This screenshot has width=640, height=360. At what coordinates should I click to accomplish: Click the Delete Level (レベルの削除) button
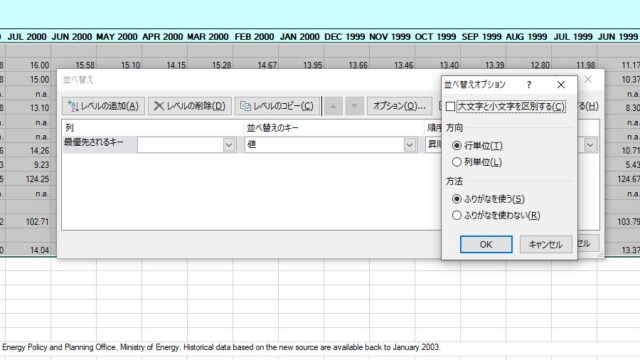[190, 106]
